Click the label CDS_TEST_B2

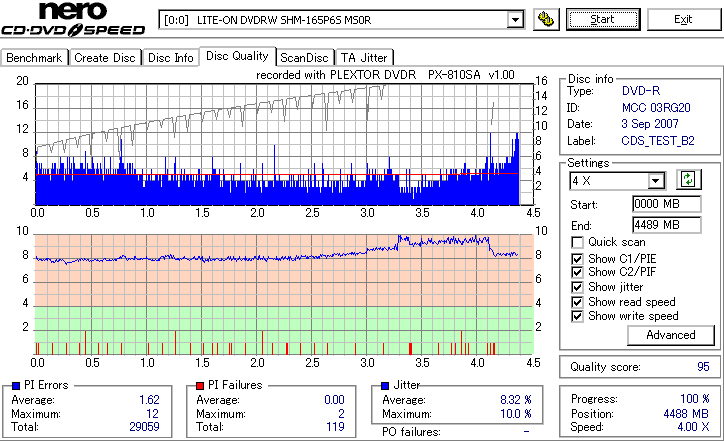tap(658, 141)
